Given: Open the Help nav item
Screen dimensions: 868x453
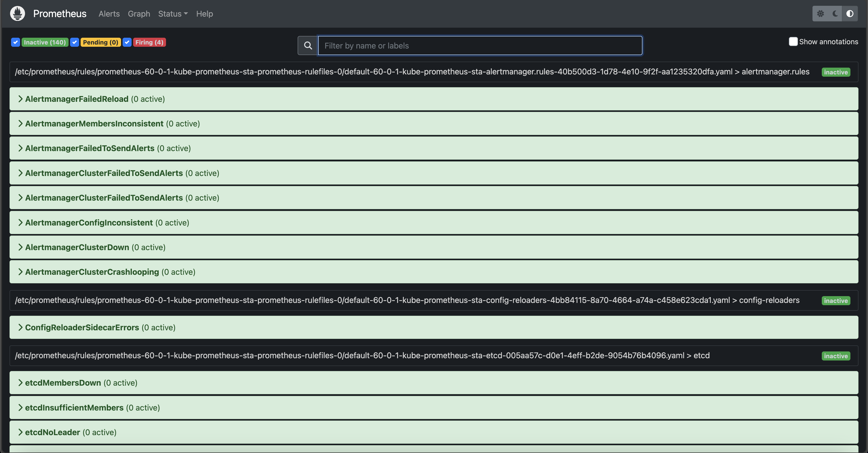Looking at the screenshot, I should pyautogui.click(x=204, y=14).
